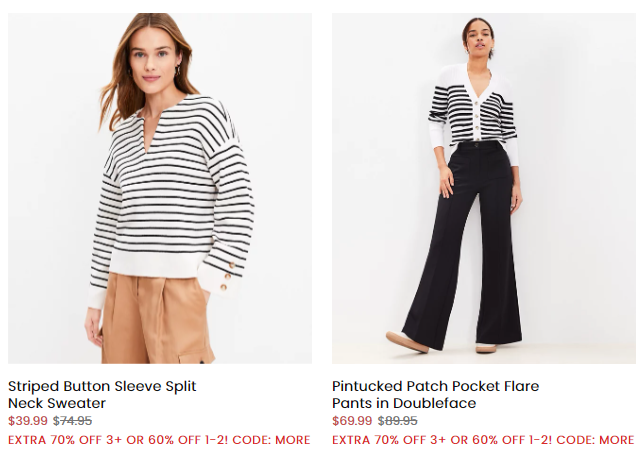This screenshot has height=453, width=637.
Task: Click the black flare pants product photo
Action: click(x=484, y=188)
